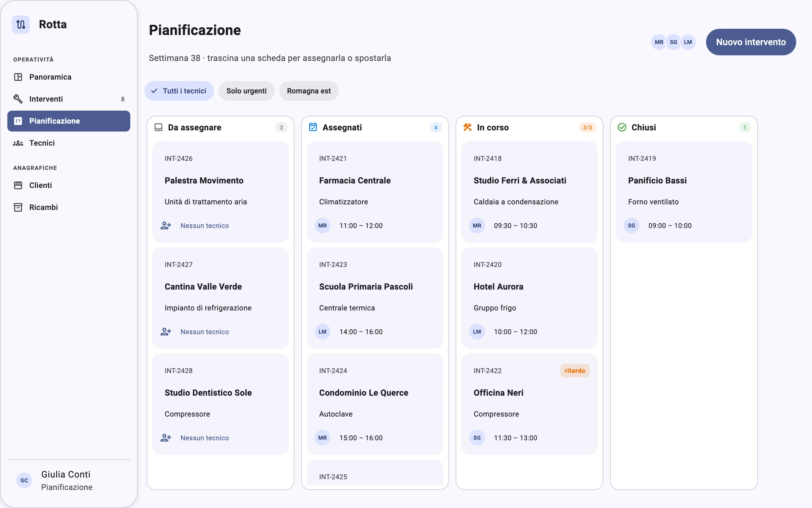This screenshot has width=812, height=508.
Task: Click the GC user avatar in sidebar footer
Action: click(24, 480)
